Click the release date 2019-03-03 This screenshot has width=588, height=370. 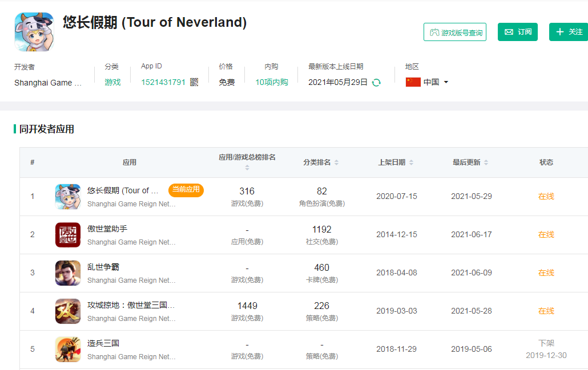(x=397, y=311)
